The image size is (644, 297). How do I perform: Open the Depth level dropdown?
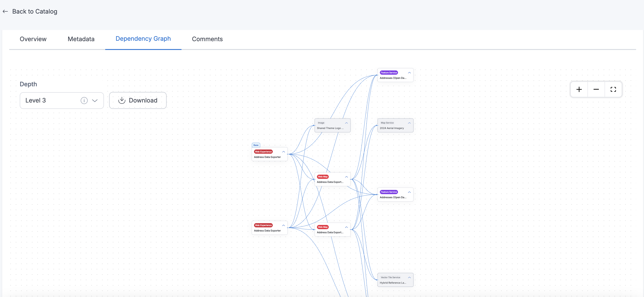[95, 100]
